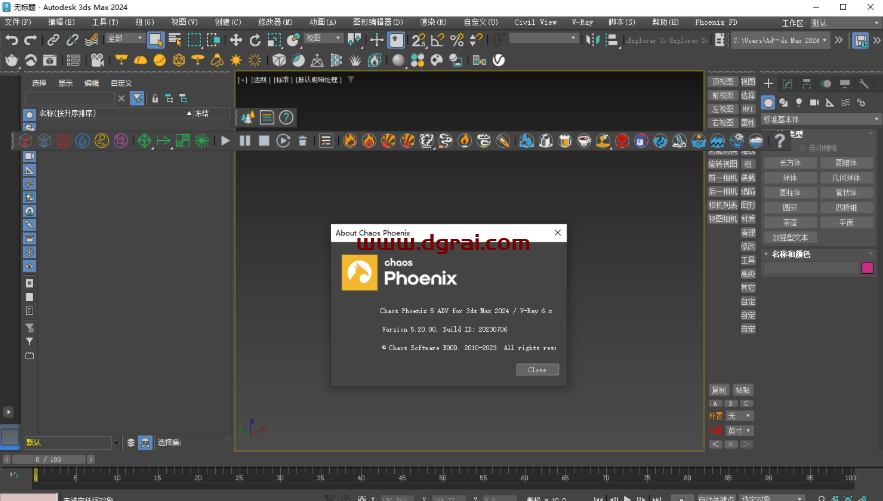Open the Civil View menu
The width and height of the screenshot is (883, 501).
point(536,23)
